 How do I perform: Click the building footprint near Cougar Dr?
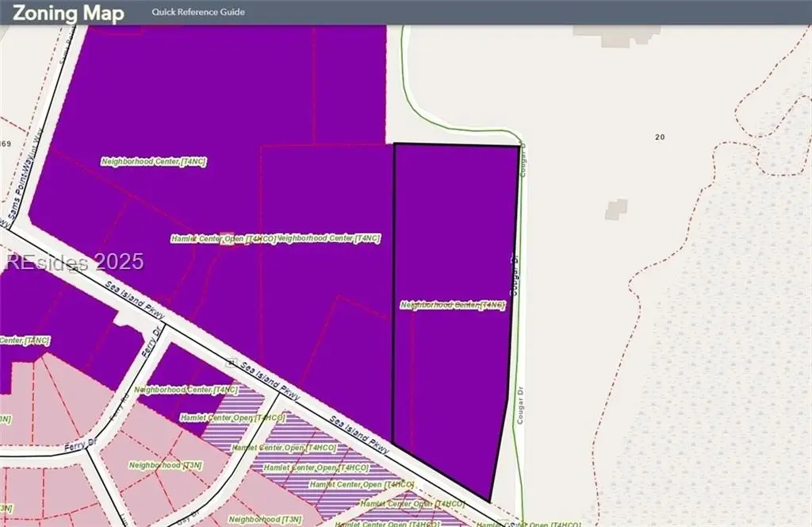pyautogui.click(x=616, y=210)
